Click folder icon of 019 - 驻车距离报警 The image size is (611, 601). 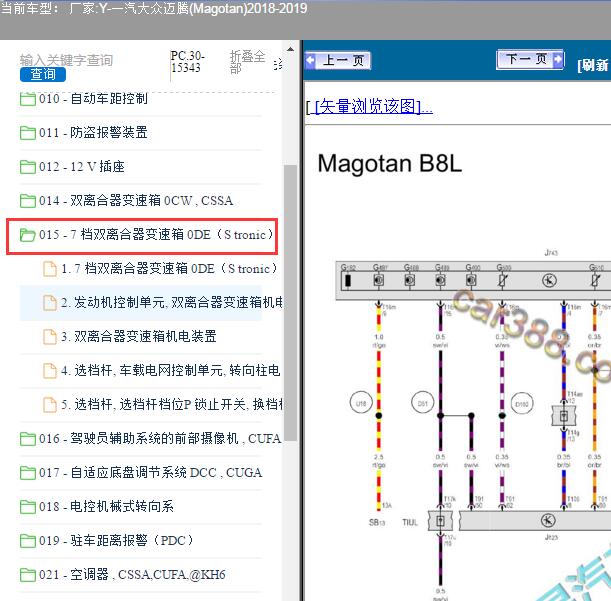click(28, 540)
